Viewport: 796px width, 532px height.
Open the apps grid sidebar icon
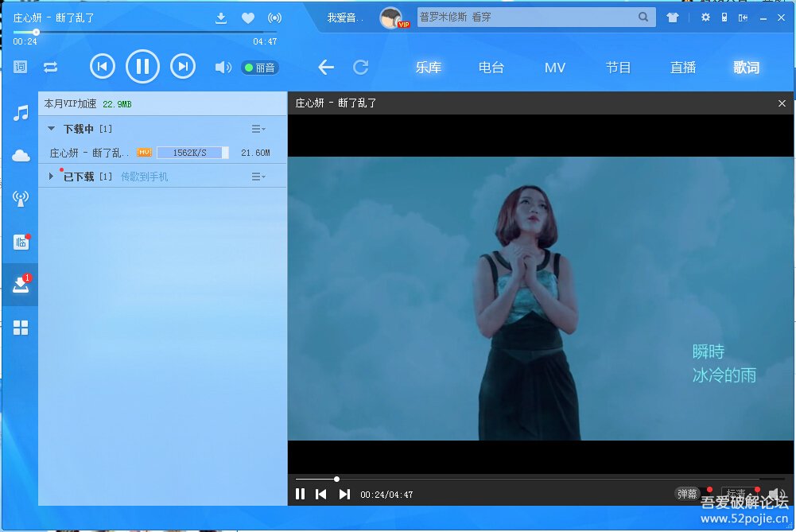(21, 328)
